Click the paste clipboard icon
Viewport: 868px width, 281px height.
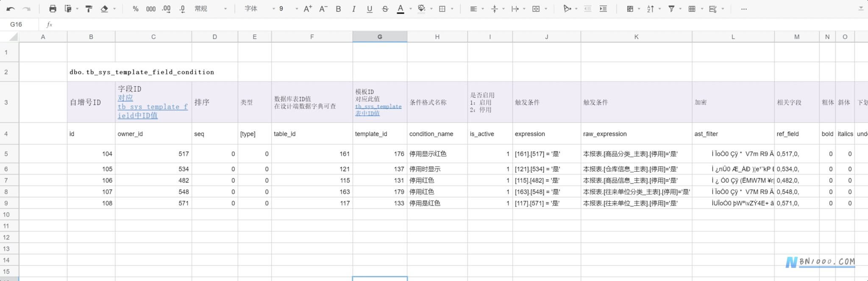pos(68,9)
